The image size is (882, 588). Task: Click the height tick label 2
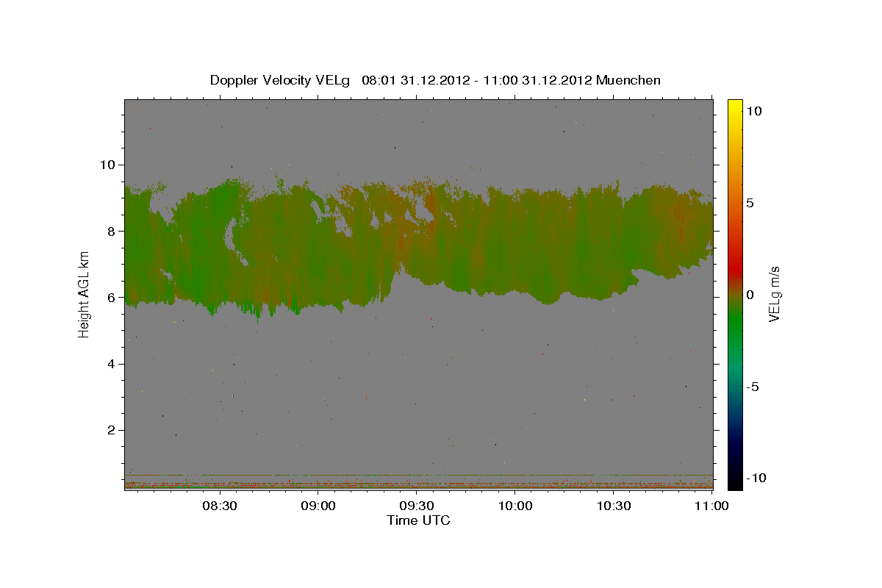tap(110, 430)
